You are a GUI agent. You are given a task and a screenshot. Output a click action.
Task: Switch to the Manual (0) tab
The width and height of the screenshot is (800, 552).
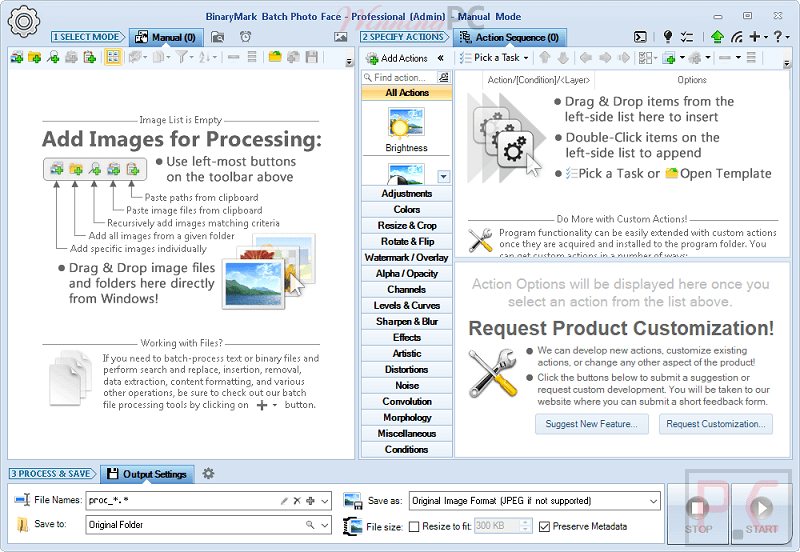(x=166, y=37)
